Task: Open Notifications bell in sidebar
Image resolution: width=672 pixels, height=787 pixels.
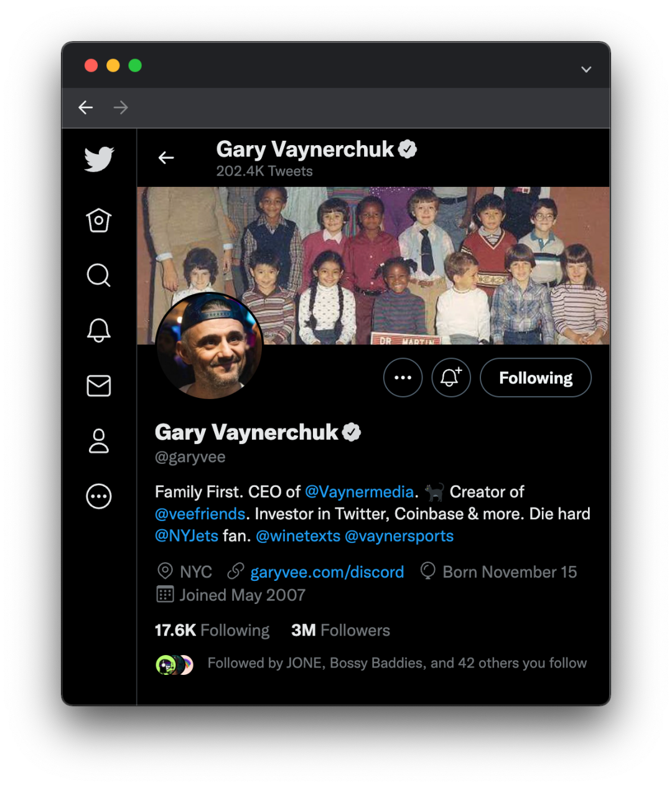Action: tap(99, 330)
